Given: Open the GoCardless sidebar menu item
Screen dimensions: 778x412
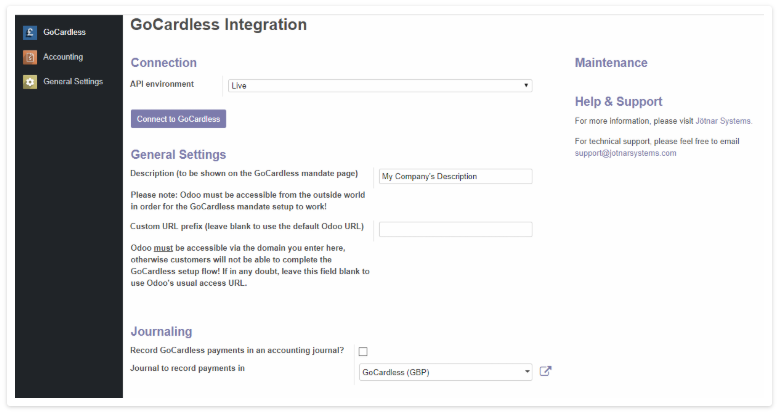Looking at the screenshot, I should (64, 32).
